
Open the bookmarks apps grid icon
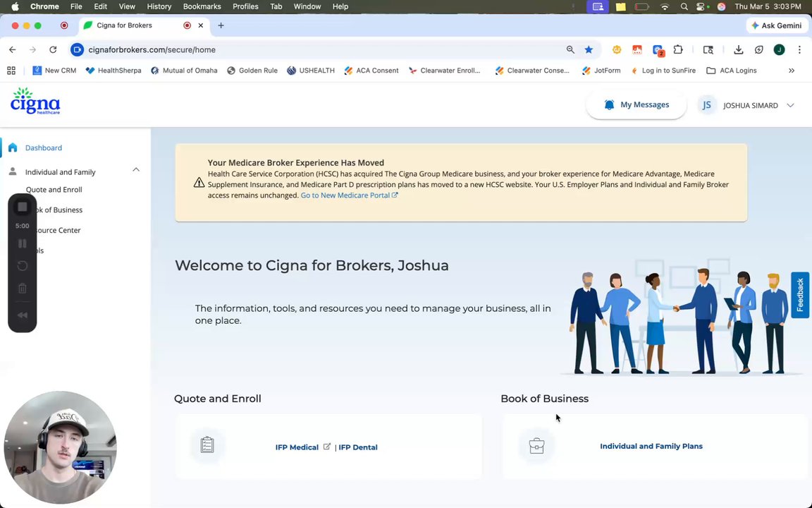(x=11, y=71)
